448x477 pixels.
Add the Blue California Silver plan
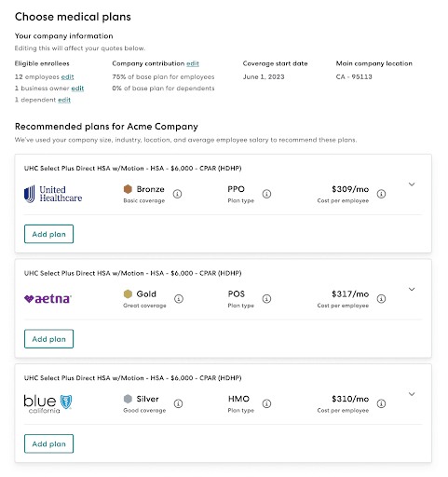(48, 443)
